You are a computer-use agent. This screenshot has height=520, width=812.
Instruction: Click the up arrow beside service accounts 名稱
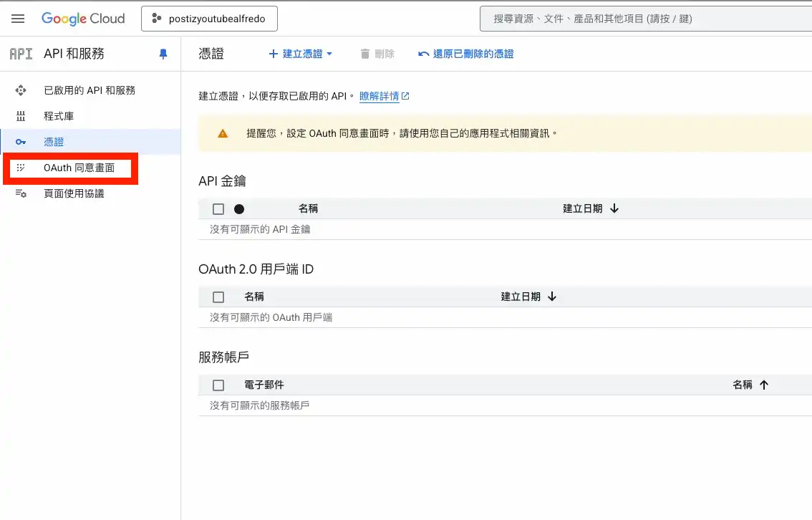pyautogui.click(x=764, y=385)
